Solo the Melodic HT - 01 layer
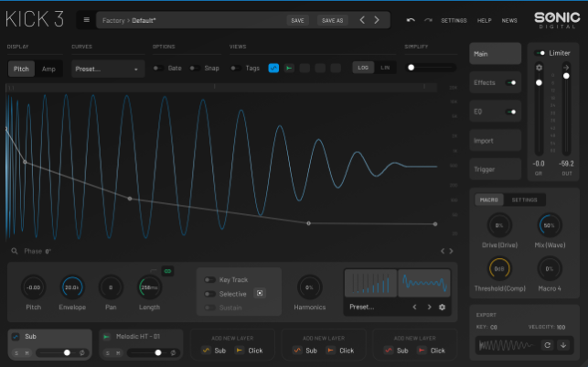 (x=108, y=352)
